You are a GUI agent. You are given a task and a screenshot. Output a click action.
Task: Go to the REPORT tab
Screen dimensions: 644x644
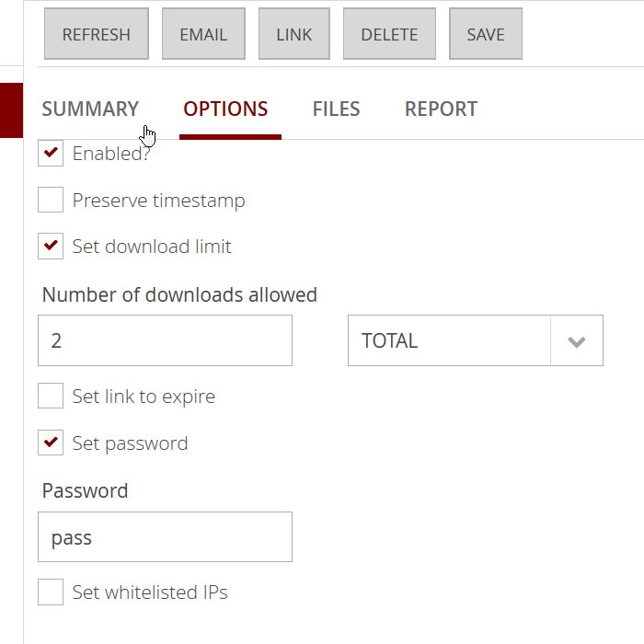coord(441,109)
